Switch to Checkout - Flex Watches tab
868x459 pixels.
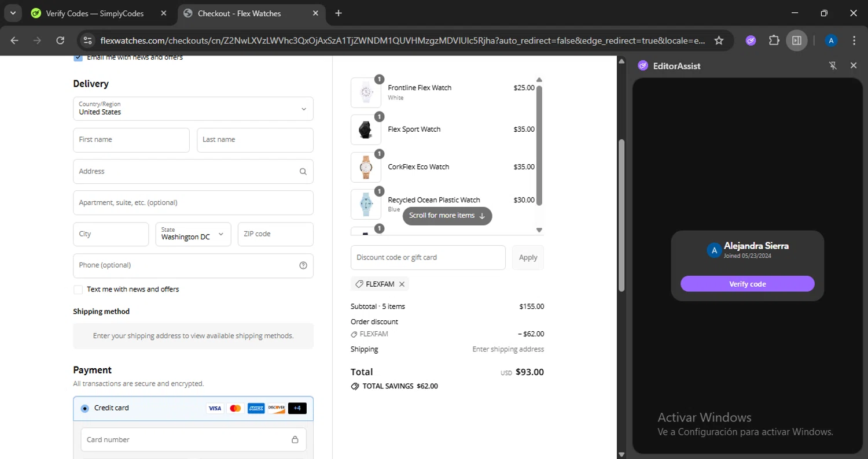click(251, 13)
